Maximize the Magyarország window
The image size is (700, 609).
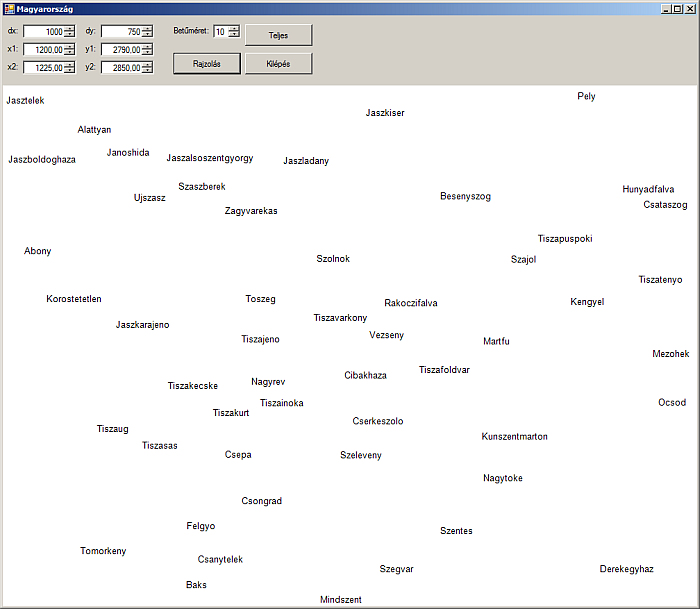[678, 8]
